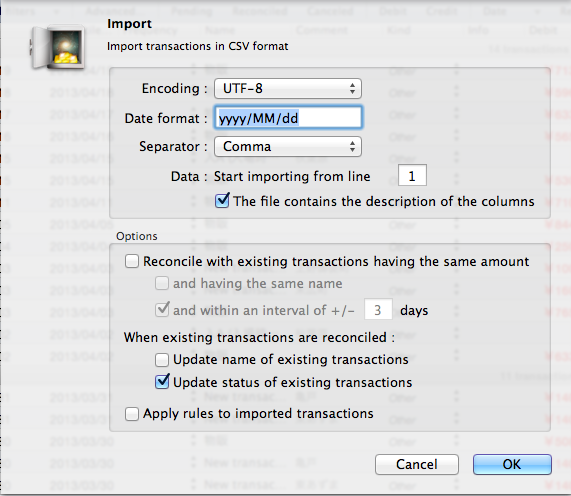Focus the Date format text field
Image resolution: width=571 pixels, height=496 pixels.
pyautogui.click(x=288, y=118)
